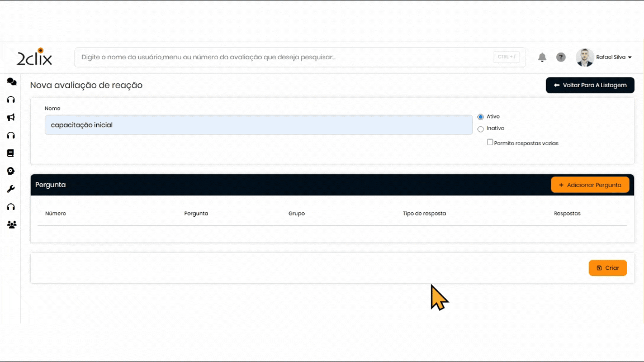The width and height of the screenshot is (644, 362).
Task: Click the orange Criar button
Action: [608, 268]
